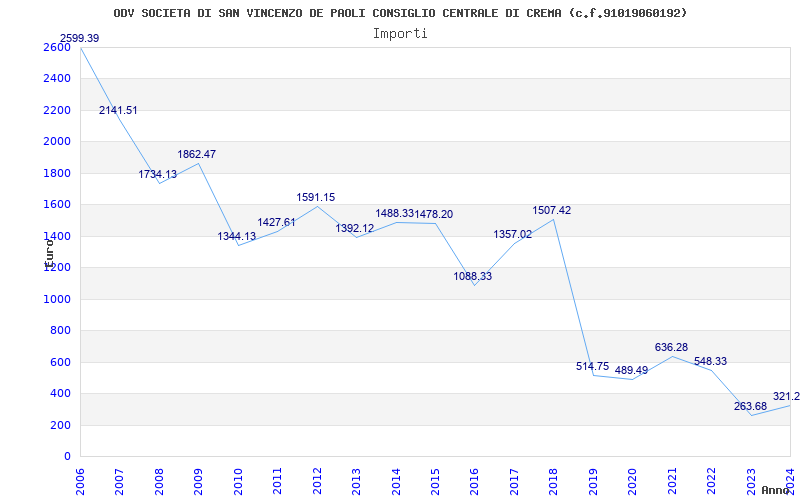The width and height of the screenshot is (800, 500).
Task: Click x-axis year 2010
Action: click(238, 481)
